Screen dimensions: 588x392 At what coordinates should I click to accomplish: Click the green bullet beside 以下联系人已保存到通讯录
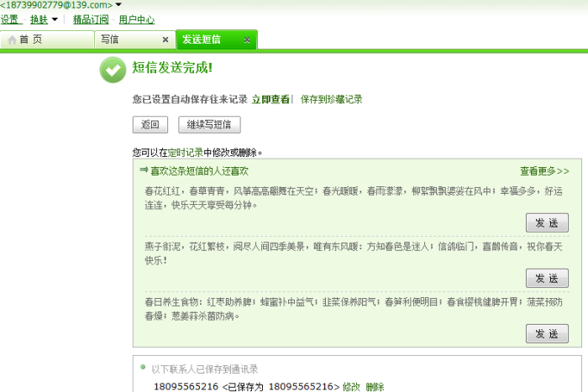(143, 367)
